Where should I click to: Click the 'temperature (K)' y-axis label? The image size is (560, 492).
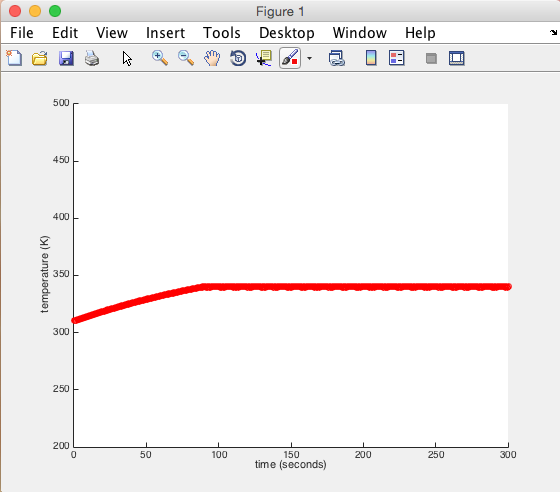pyautogui.click(x=45, y=274)
